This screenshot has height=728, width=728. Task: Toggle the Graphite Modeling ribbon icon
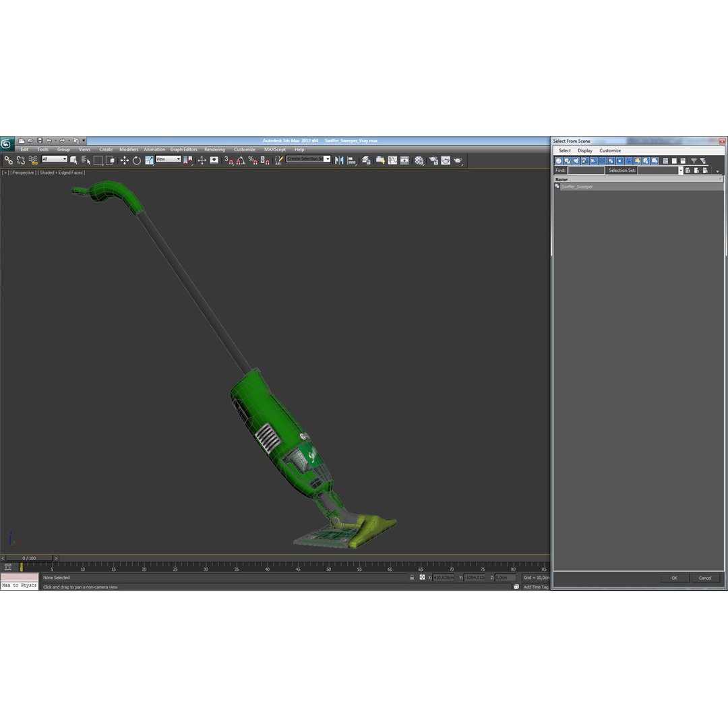pos(380,160)
